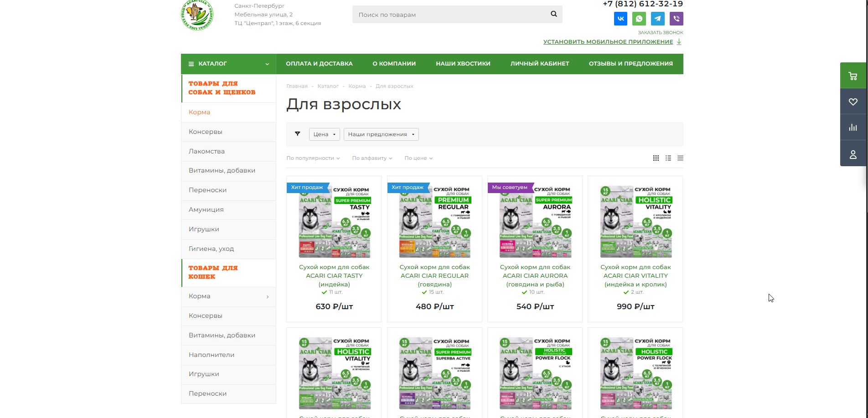The image size is (868, 418).
Task: Select Гигиена, уход in the sidebar
Action: (x=228, y=249)
